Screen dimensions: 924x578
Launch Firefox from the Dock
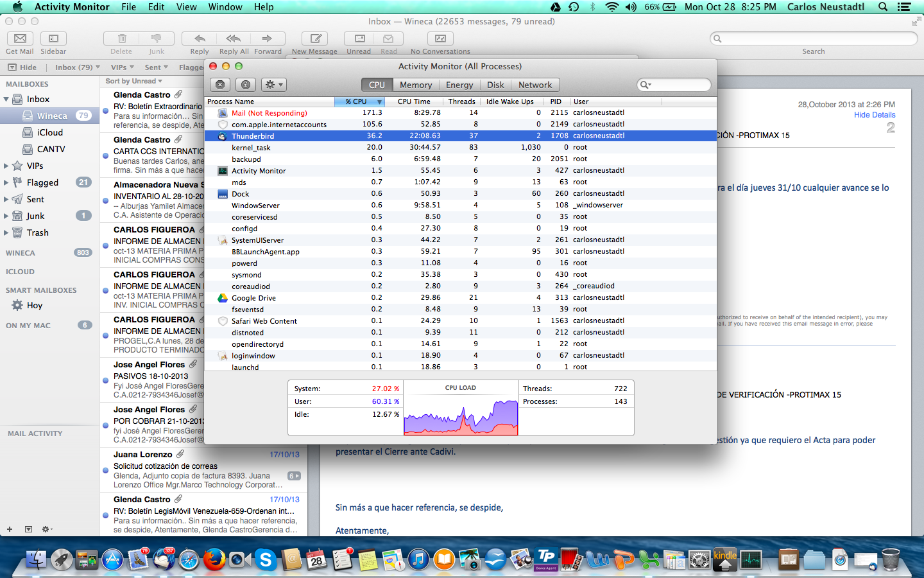pos(214,559)
